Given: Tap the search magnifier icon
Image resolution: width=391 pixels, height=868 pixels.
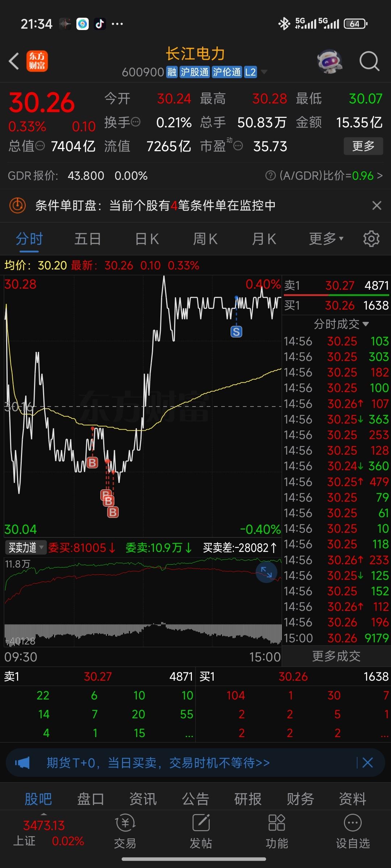Looking at the screenshot, I should click(369, 61).
